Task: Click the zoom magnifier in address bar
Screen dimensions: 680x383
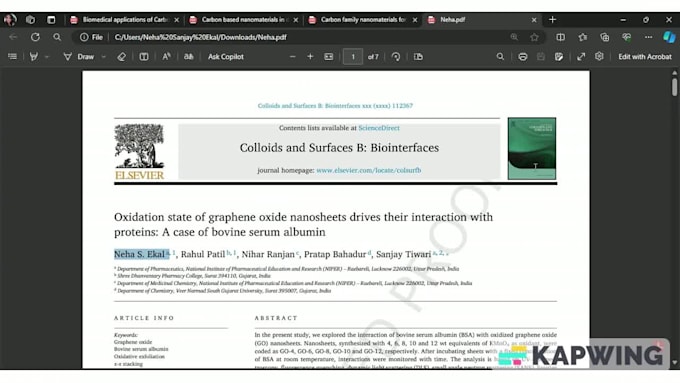Action: point(514,37)
